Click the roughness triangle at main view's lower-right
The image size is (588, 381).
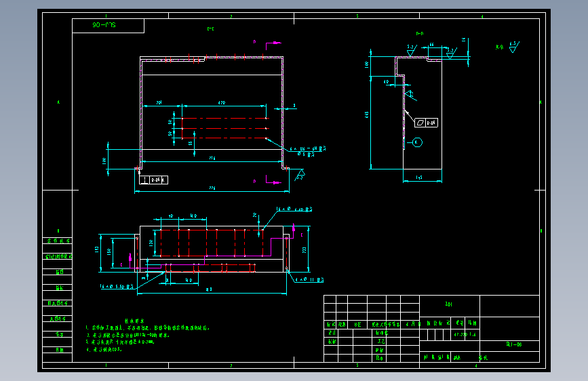300,175
